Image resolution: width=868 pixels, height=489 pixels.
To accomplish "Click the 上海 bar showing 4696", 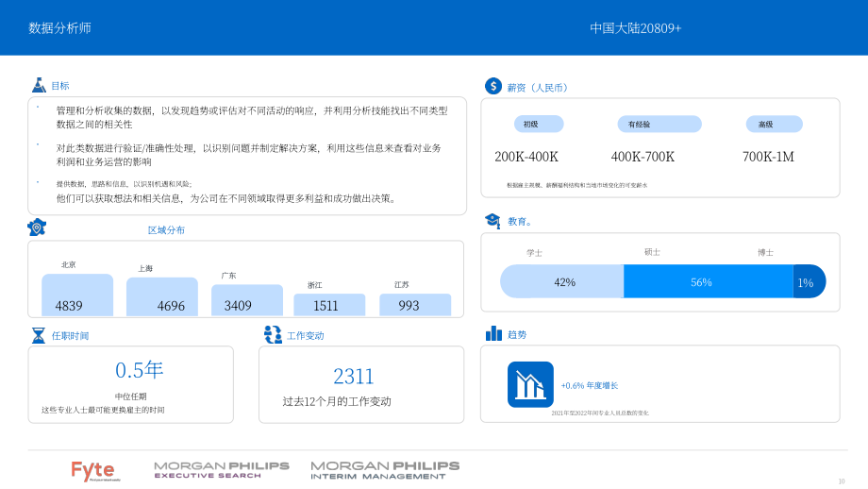I will [x=162, y=296].
